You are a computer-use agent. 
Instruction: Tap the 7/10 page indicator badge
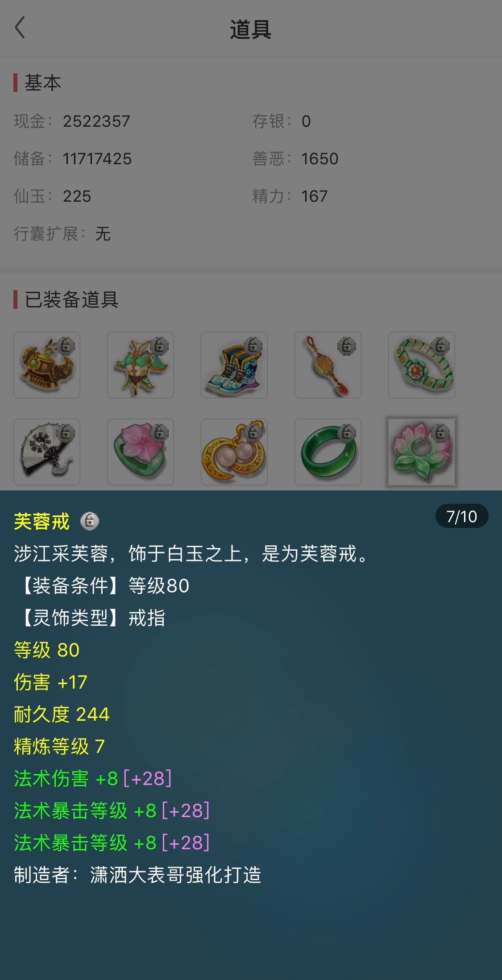(x=462, y=516)
